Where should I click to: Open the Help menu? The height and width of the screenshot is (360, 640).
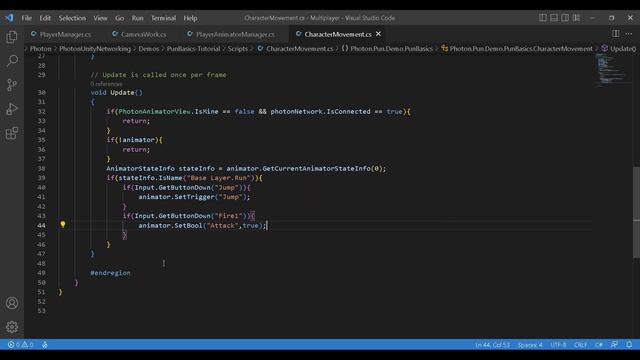(190, 18)
